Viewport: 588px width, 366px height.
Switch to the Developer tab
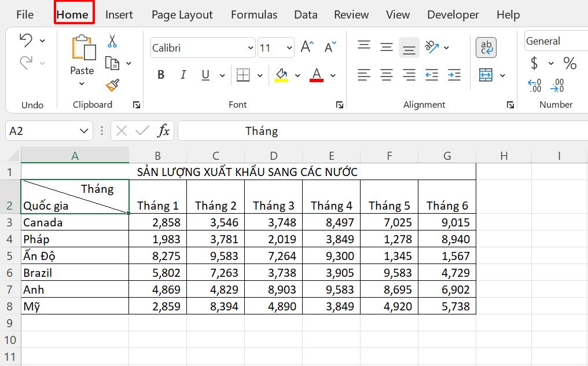pyautogui.click(x=453, y=14)
